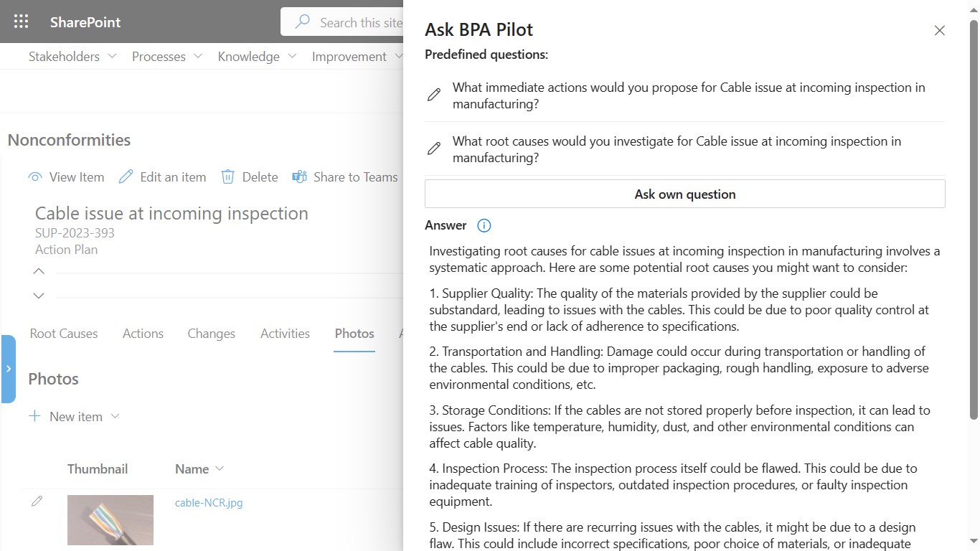The image size is (980, 551).
Task: Open the cable-NCR.jpg file link
Action: coord(209,503)
